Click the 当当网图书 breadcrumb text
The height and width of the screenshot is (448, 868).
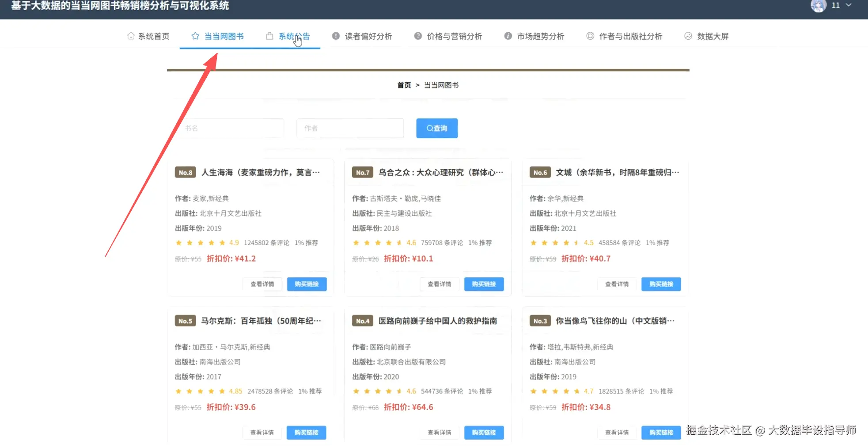click(441, 85)
